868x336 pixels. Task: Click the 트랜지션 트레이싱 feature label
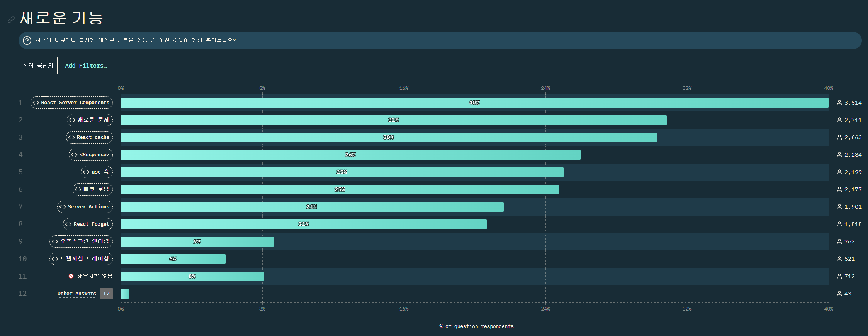click(81, 259)
